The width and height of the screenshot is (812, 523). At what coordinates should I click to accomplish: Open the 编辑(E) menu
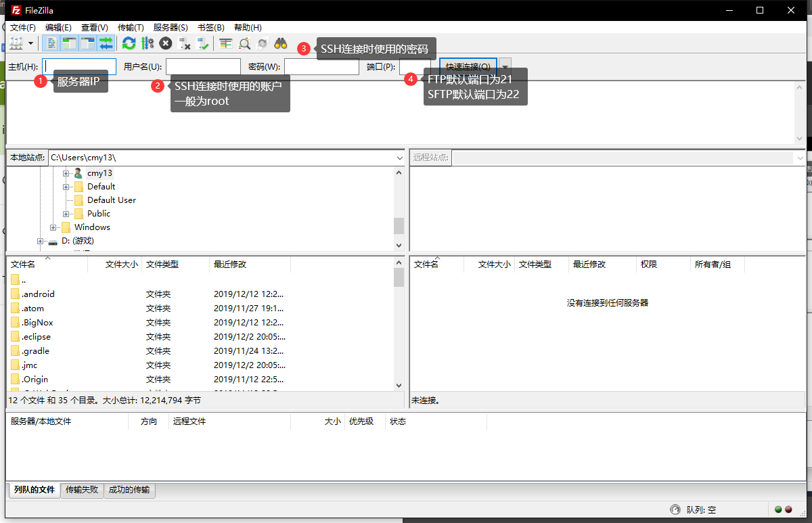pyautogui.click(x=58, y=27)
